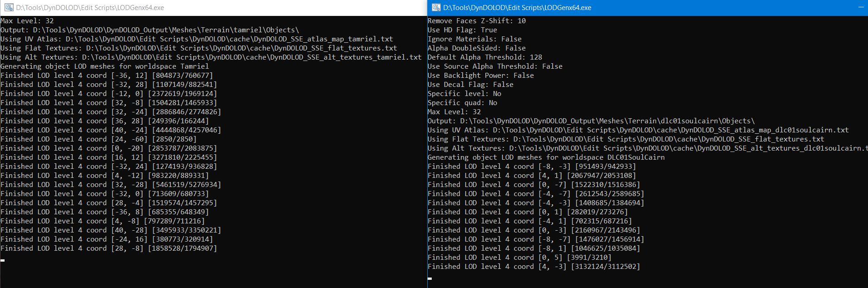
Task: Minimize the right LODGenx64 console window
Action: click(x=861, y=8)
